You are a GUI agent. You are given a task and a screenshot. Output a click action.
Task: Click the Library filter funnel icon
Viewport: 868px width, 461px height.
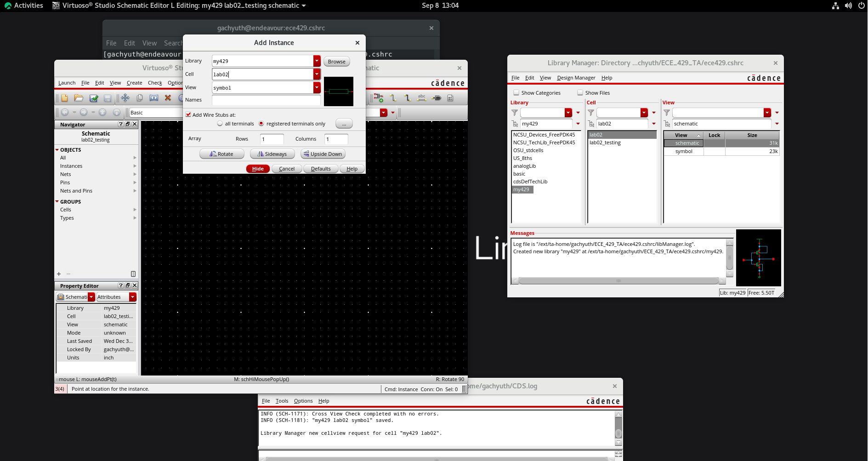(515, 113)
